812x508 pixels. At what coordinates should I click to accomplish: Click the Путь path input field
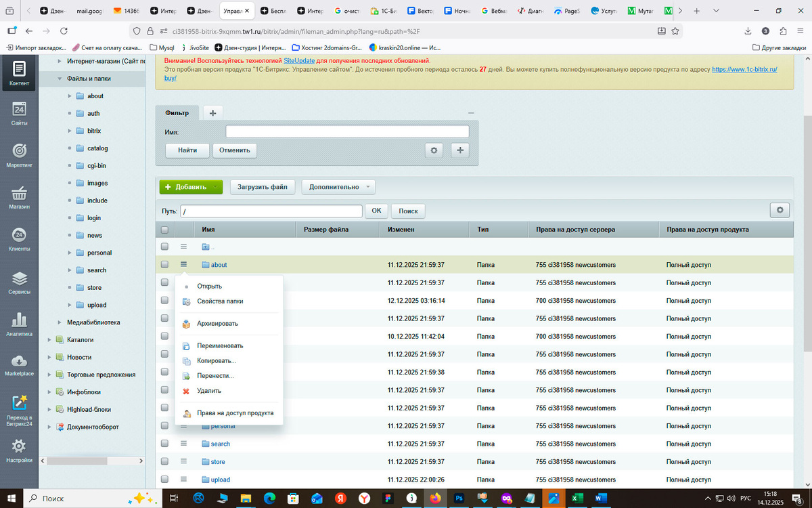tap(271, 211)
